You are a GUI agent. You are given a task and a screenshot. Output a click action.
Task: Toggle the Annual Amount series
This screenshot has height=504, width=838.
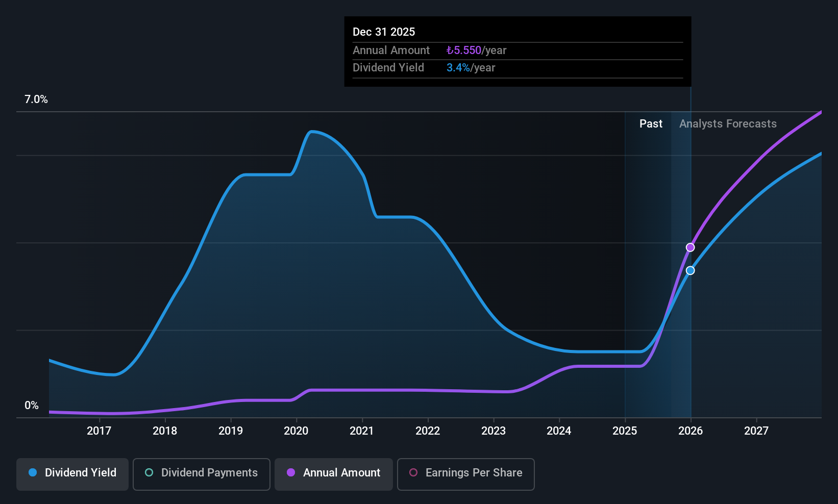point(334,474)
